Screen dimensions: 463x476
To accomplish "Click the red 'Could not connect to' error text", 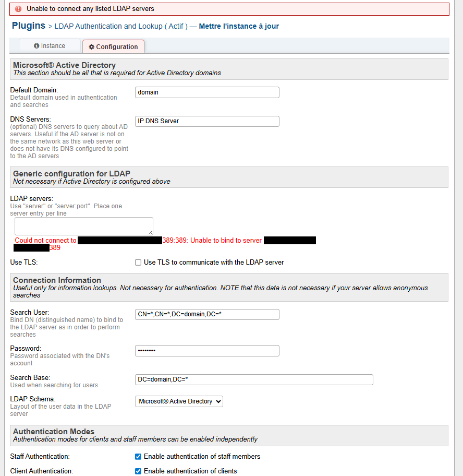I will (45, 241).
